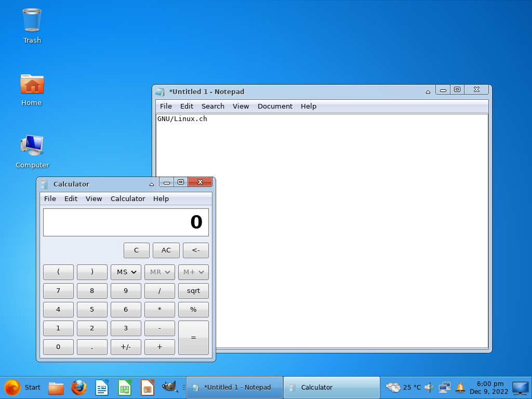
Task: Minimize the Notepad window
Action: click(x=443, y=90)
